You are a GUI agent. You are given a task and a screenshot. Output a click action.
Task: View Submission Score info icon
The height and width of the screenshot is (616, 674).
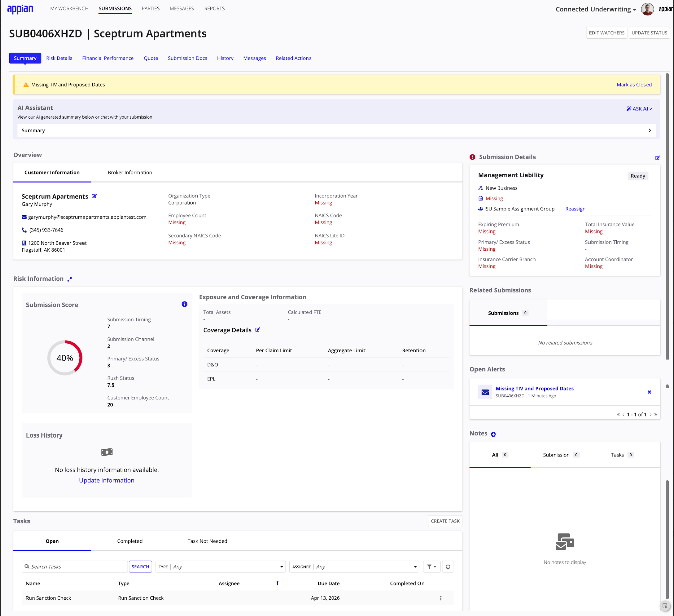pos(184,304)
